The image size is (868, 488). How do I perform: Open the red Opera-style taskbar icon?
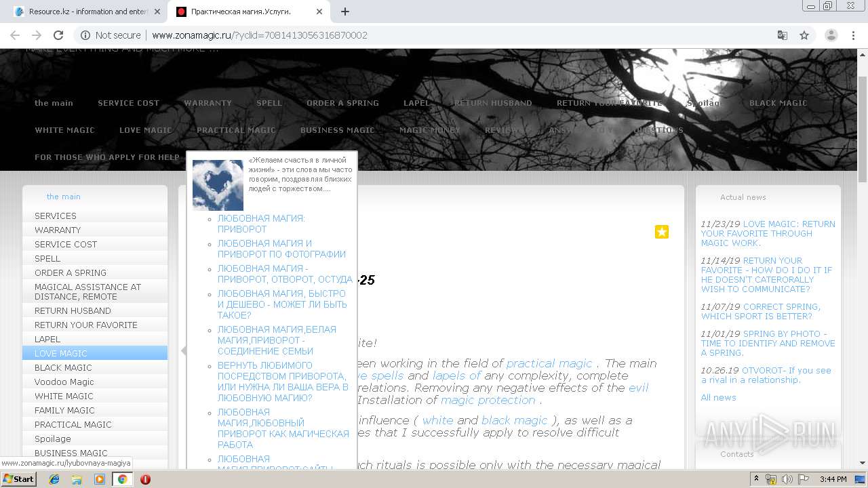145,479
